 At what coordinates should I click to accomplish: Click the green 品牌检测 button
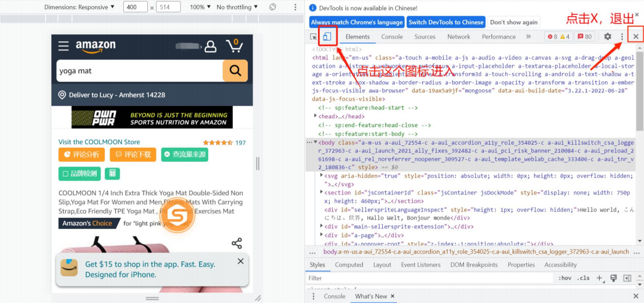[x=79, y=174]
